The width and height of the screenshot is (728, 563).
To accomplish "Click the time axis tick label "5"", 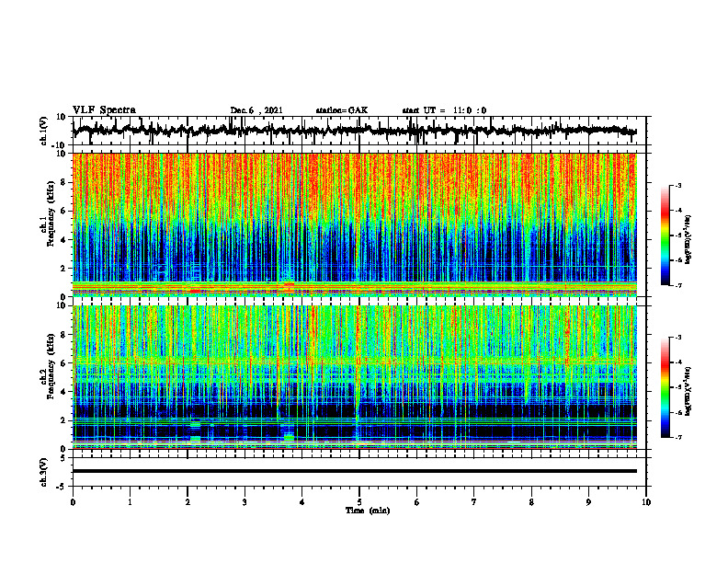I will [x=359, y=502].
